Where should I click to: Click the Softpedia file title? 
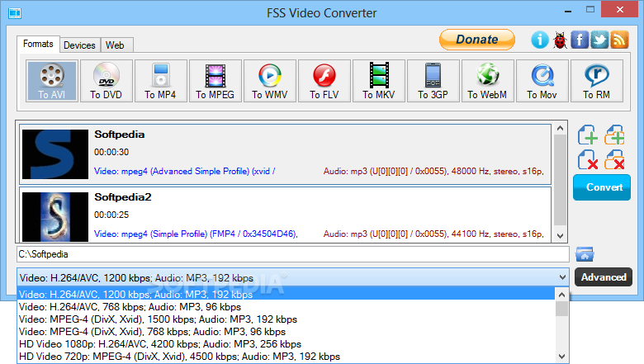tap(120, 135)
